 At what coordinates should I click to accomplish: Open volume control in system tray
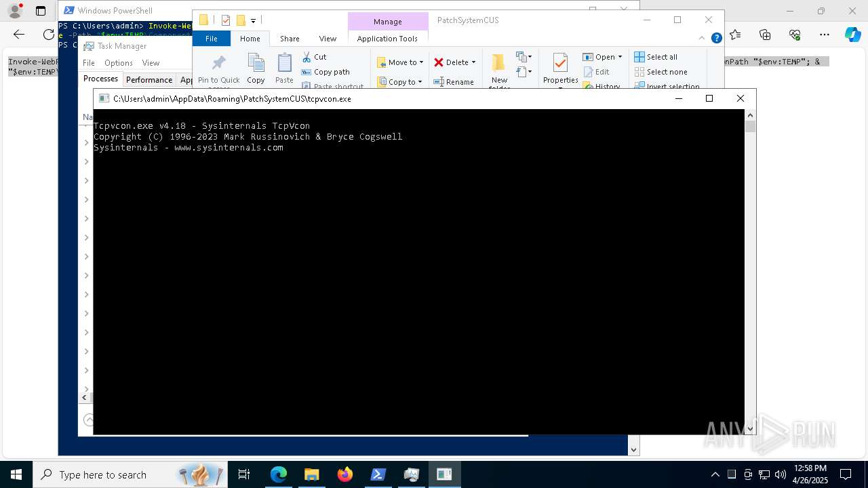click(x=781, y=474)
